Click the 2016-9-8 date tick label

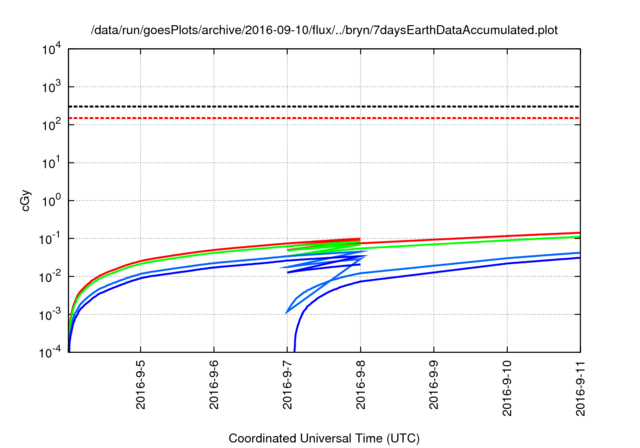point(360,385)
